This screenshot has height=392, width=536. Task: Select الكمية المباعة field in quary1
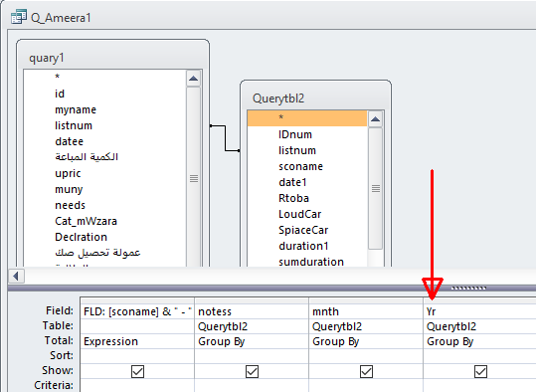[105, 157]
